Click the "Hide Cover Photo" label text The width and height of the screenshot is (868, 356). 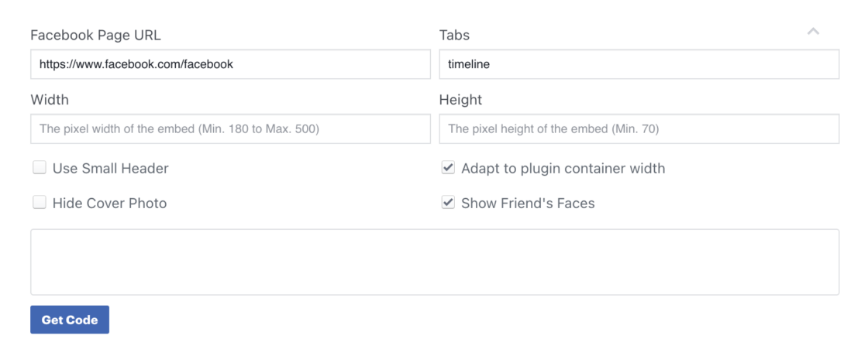click(x=109, y=204)
